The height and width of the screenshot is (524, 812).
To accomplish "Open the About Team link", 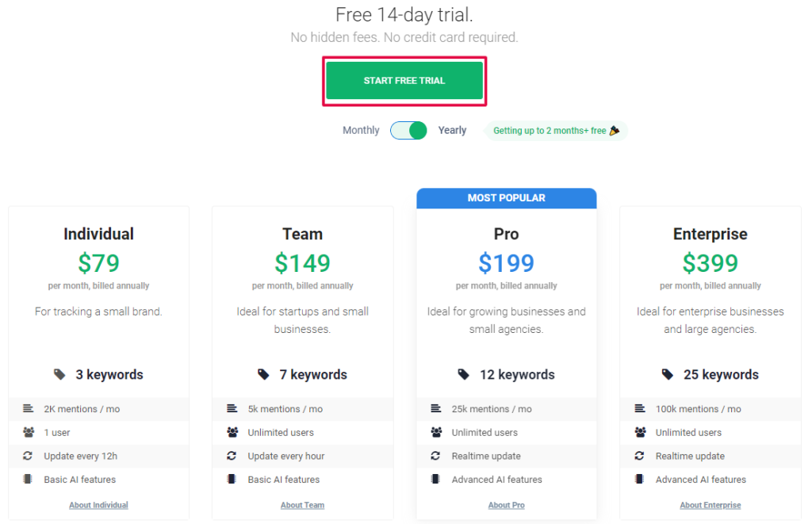I will coord(302,505).
